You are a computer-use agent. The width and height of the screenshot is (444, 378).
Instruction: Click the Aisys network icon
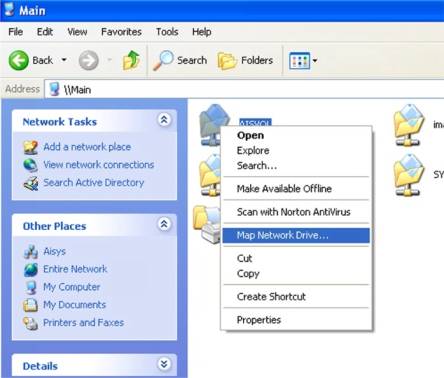click(31, 252)
